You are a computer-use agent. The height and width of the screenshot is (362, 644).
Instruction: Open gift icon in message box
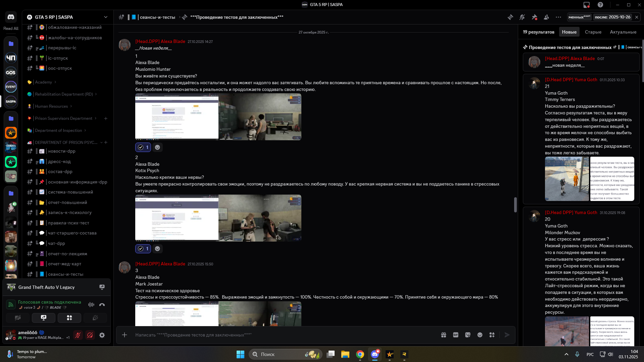coord(444,335)
